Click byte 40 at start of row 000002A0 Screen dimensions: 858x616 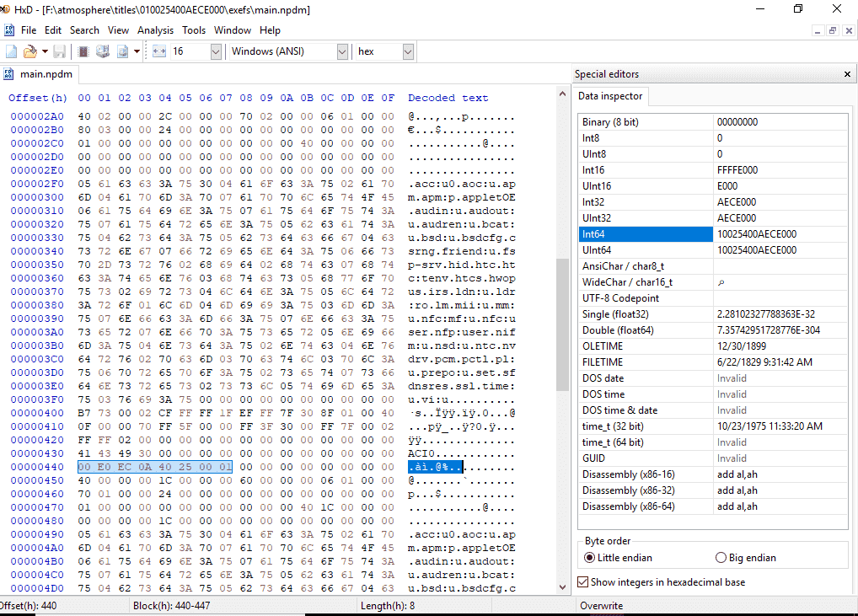pos(84,116)
